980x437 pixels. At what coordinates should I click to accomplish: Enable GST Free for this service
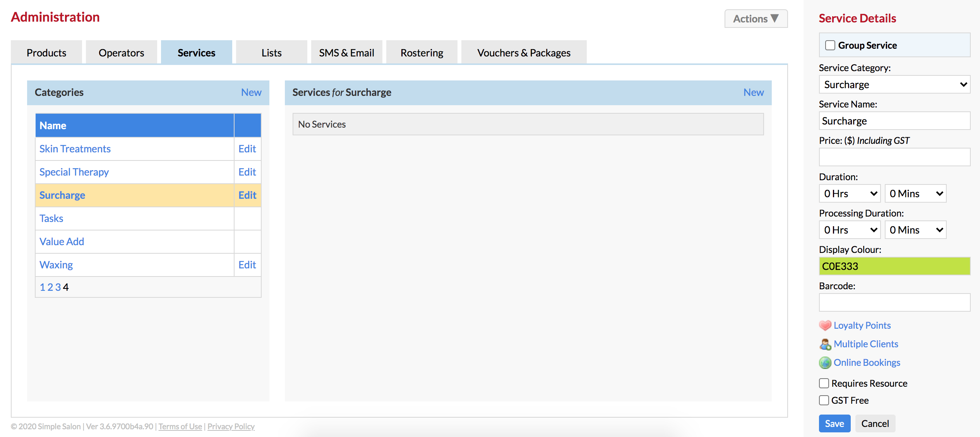(824, 400)
